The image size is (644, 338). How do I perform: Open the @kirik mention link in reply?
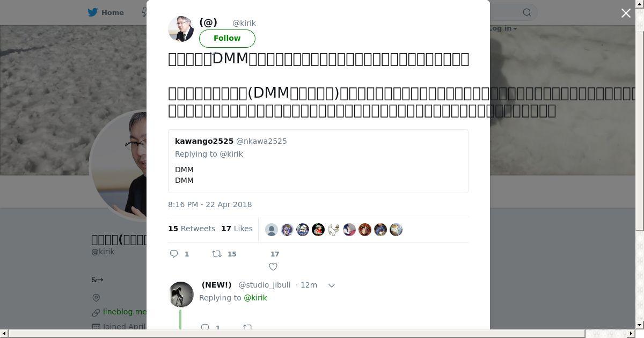[255, 298]
